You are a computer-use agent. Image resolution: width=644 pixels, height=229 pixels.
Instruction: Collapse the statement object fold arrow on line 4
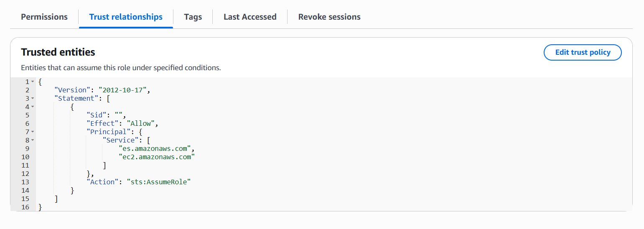[x=33, y=107]
